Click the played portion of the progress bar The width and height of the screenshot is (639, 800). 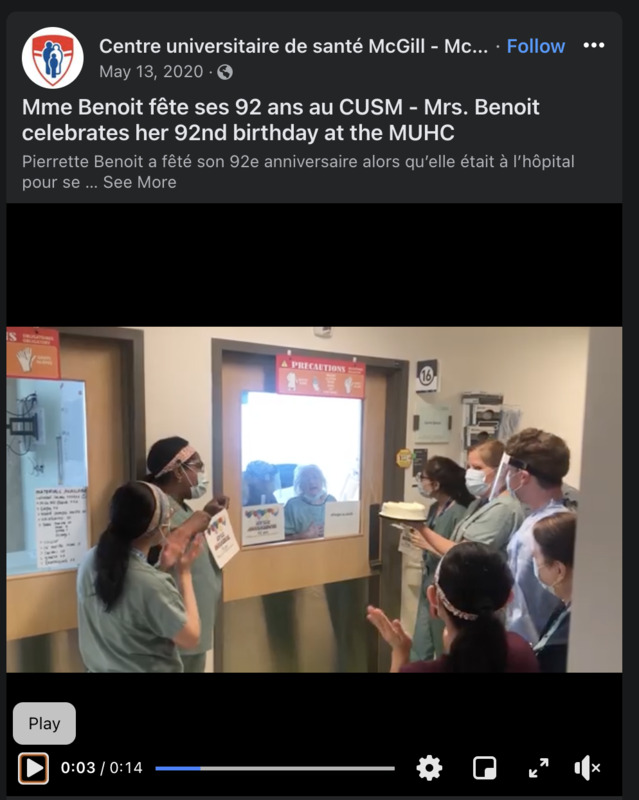[x=178, y=768]
